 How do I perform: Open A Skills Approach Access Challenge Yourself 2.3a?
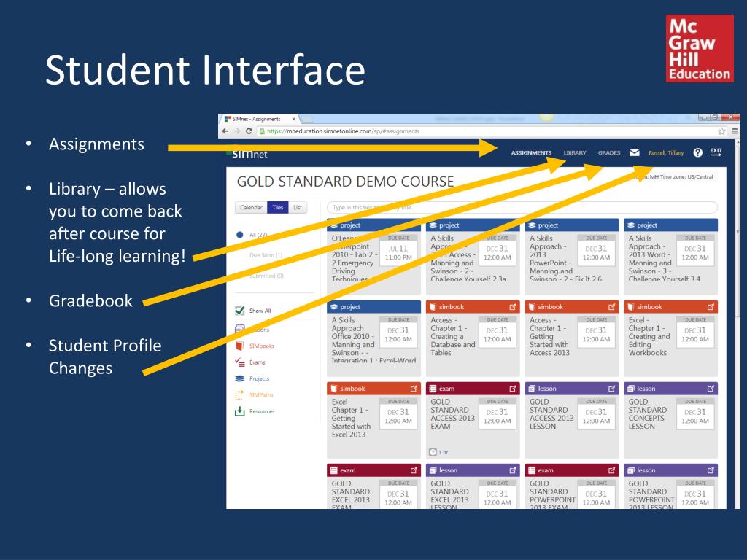pos(473,257)
